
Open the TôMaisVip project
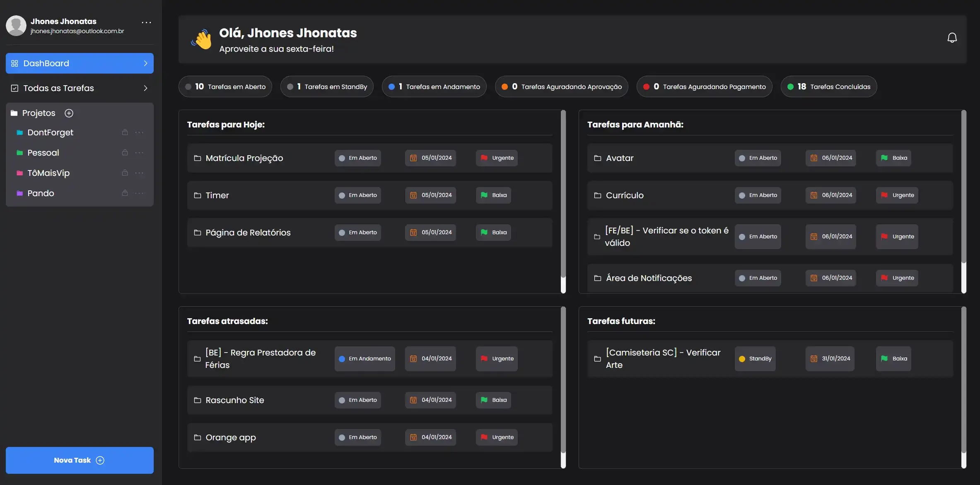[48, 173]
